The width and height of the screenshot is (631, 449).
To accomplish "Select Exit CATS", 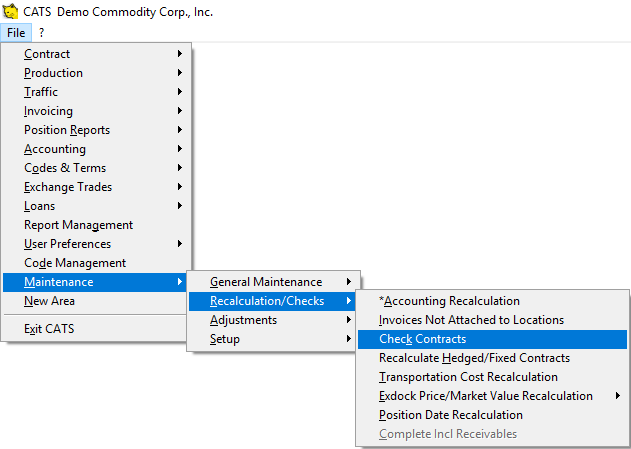I will click(95, 329).
